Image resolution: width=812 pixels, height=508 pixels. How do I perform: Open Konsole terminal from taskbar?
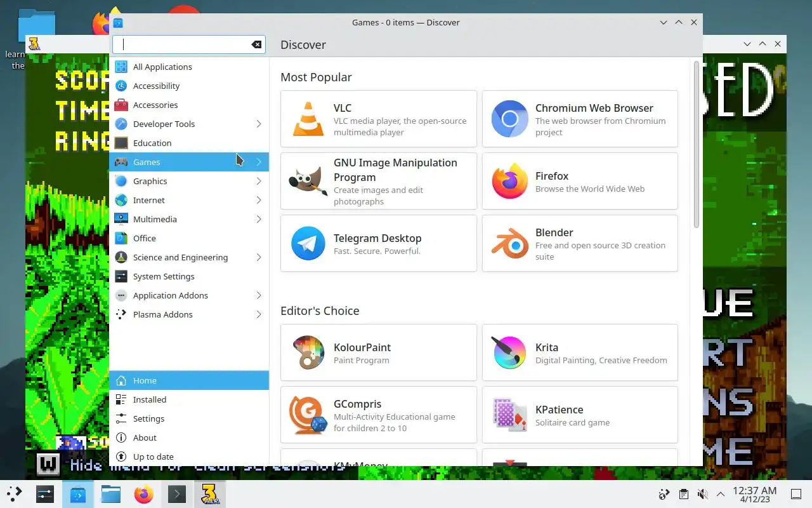pos(177,494)
